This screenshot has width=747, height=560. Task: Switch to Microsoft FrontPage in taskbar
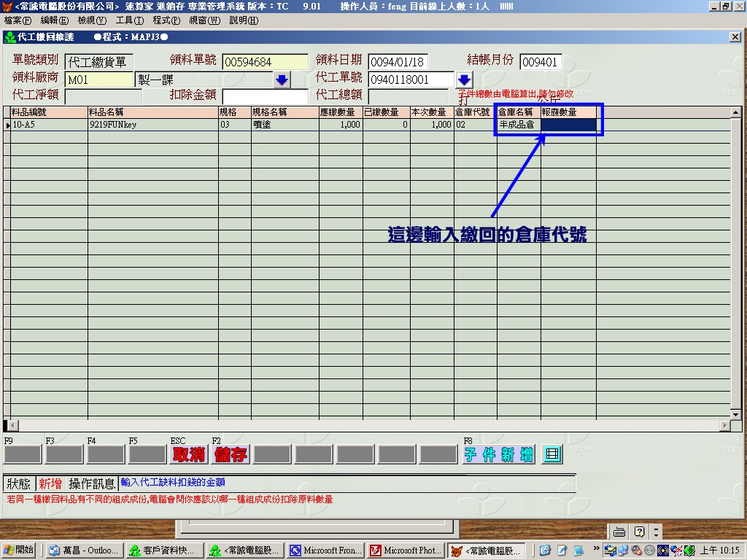325,551
